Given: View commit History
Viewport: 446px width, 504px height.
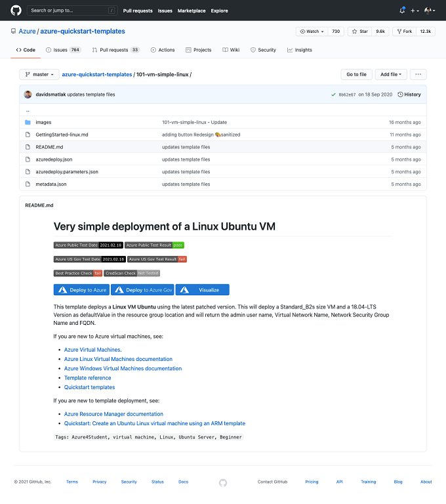Looking at the screenshot, I should click(x=409, y=94).
